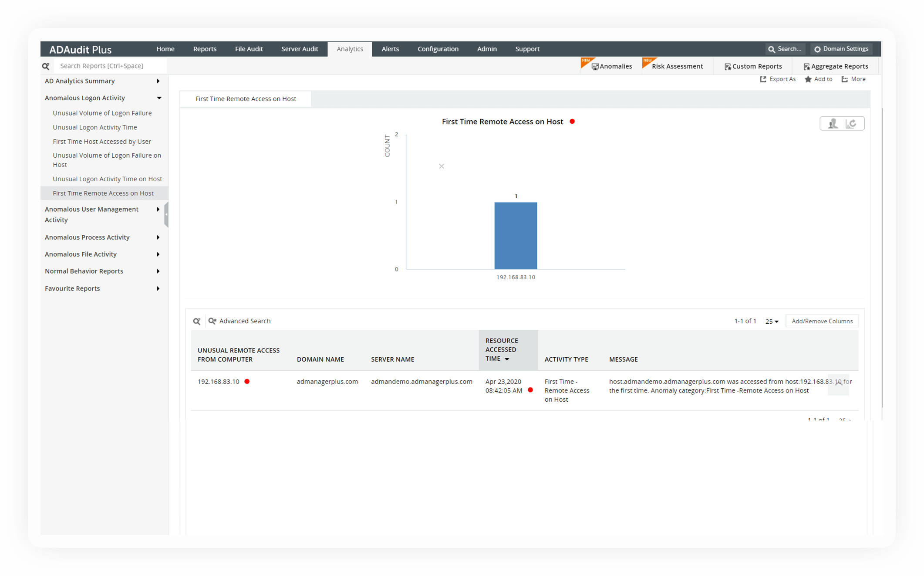
Task: Click the blue bar for 192.168.83.10
Action: point(516,235)
